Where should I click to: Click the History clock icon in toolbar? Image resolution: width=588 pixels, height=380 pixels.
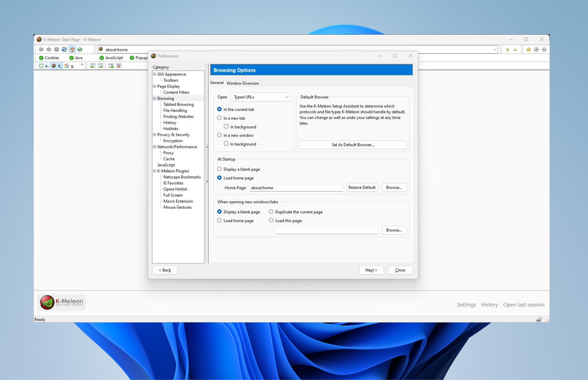(536, 50)
